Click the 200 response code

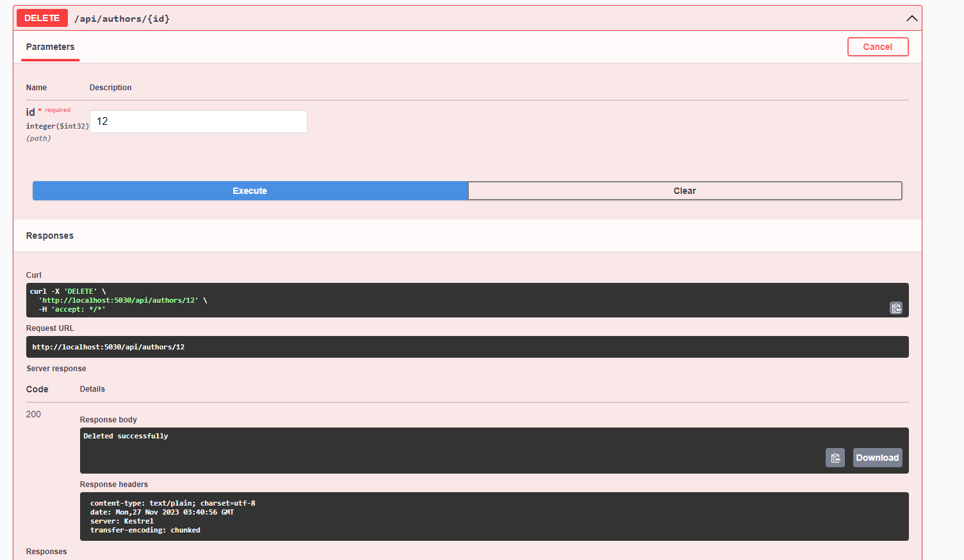coord(33,414)
